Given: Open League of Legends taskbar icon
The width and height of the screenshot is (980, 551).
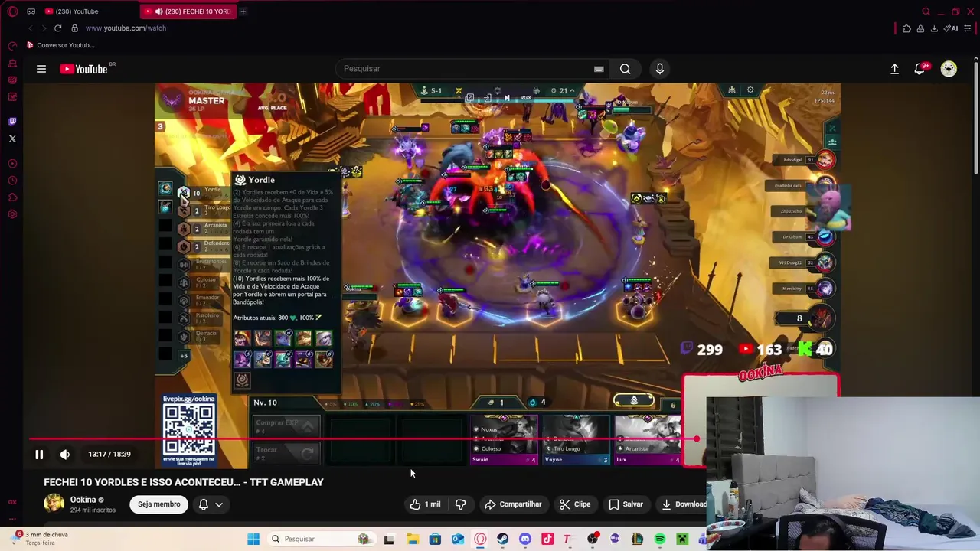Looking at the screenshot, I should pyautogui.click(x=637, y=540).
